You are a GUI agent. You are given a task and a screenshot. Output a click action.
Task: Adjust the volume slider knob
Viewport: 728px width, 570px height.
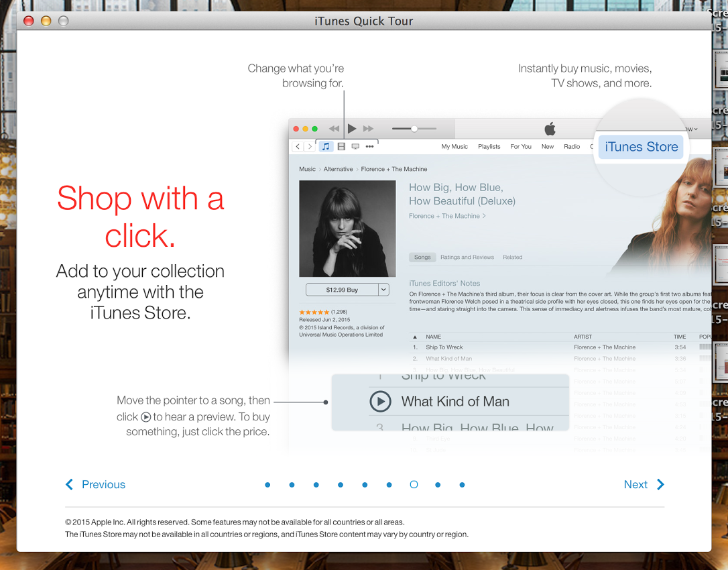click(x=414, y=129)
